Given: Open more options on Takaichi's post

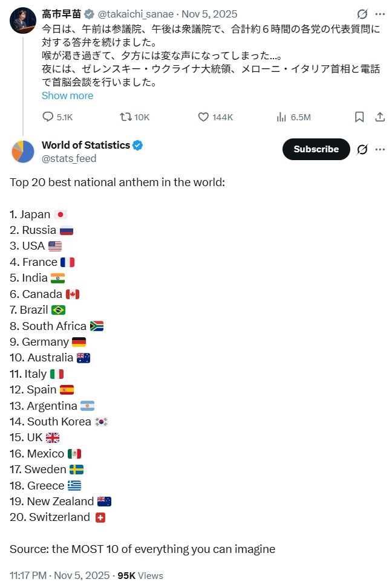Looking at the screenshot, I should [x=380, y=14].
